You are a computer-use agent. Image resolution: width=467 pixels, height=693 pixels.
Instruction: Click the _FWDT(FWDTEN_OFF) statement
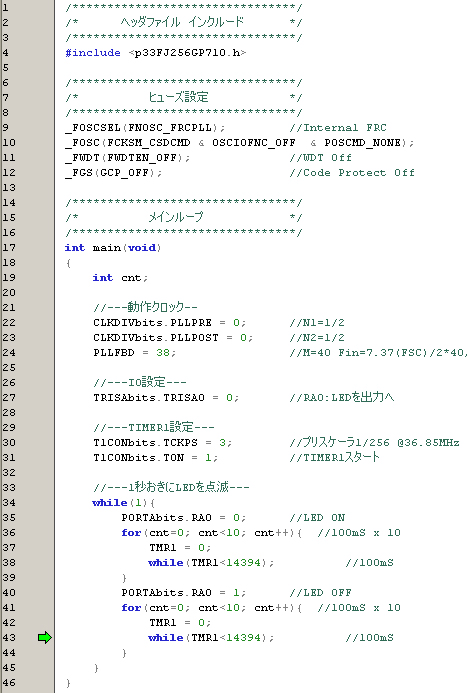pyautogui.click(x=127, y=158)
